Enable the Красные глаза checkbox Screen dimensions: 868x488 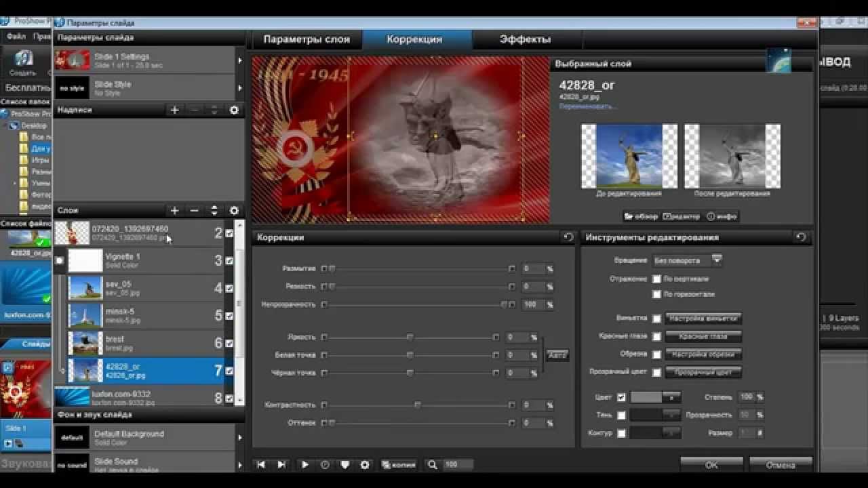click(x=656, y=336)
